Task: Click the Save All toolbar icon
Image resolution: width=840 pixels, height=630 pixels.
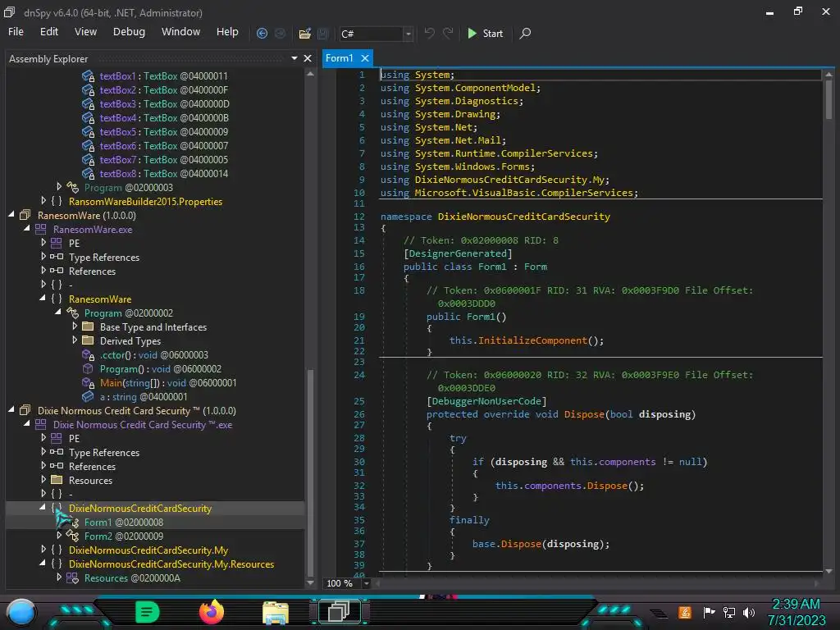Action: 322,34
